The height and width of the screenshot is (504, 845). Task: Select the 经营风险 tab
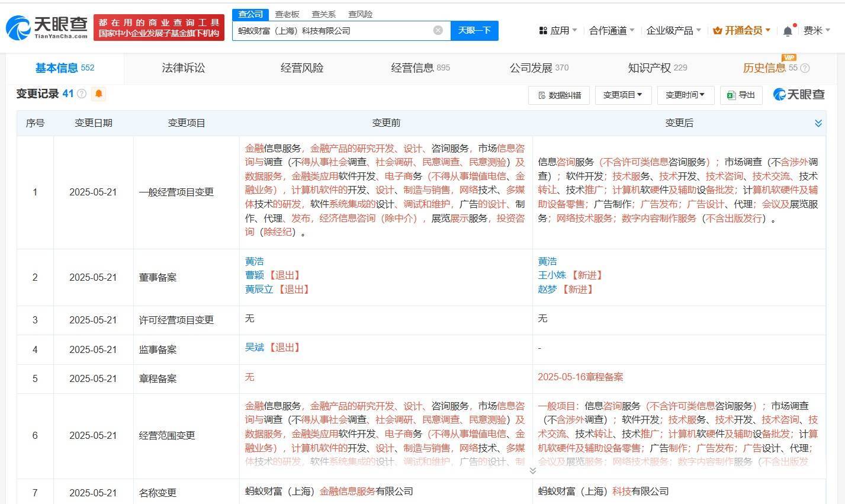302,68
